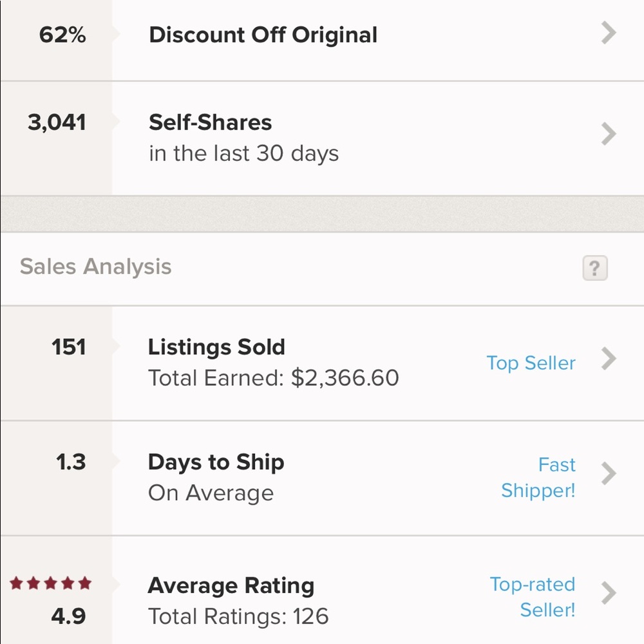The width and height of the screenshot is (644, 644).
Task: Tap the 151 listings sold count
Action: pyautogui.click(x=69, y=347)
